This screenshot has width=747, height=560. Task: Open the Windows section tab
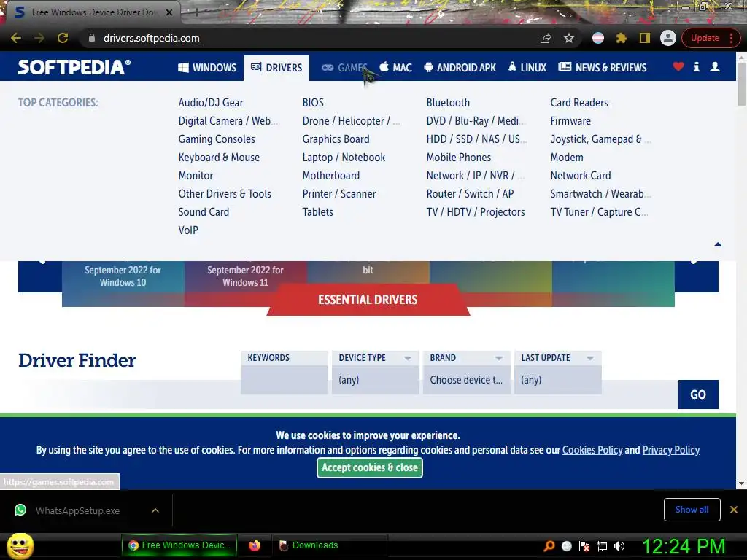[x=207, y=68]
